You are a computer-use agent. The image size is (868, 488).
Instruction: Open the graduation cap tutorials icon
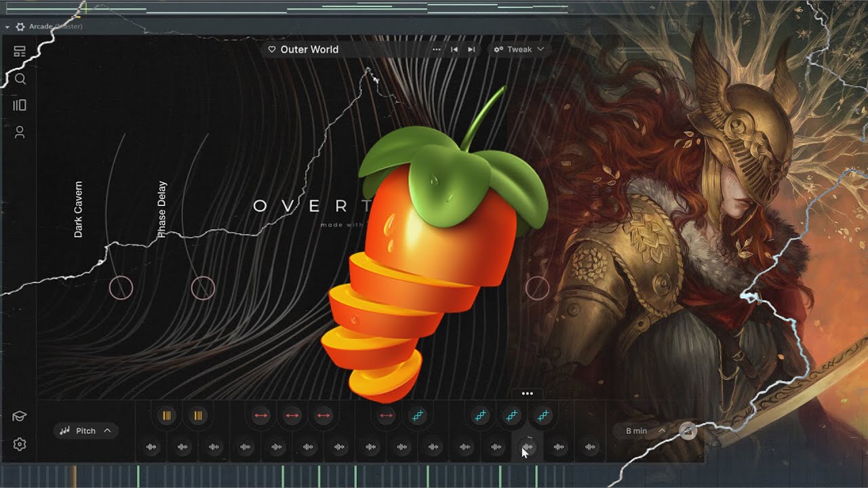(20, 416)
